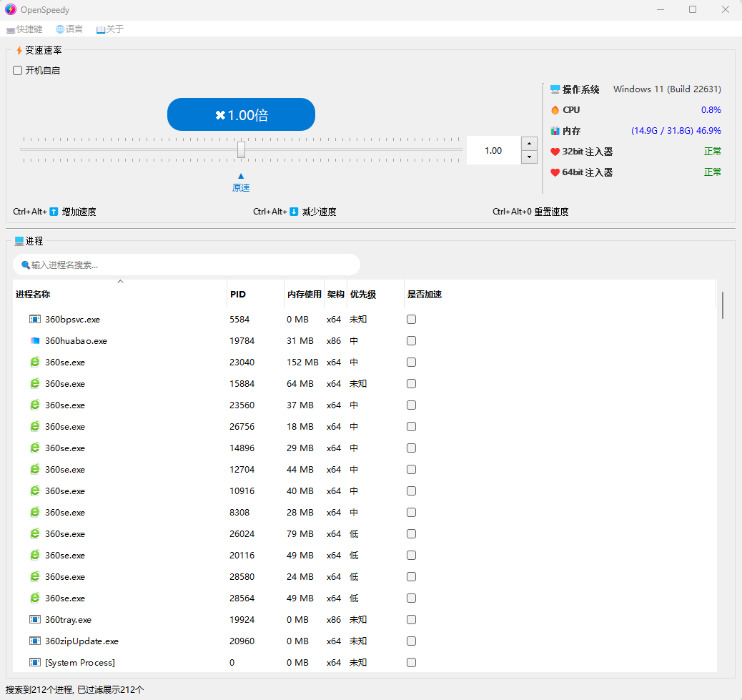Enable acceleration for 360zipUpdate.exe
The image size is (742, 700).
411,641
